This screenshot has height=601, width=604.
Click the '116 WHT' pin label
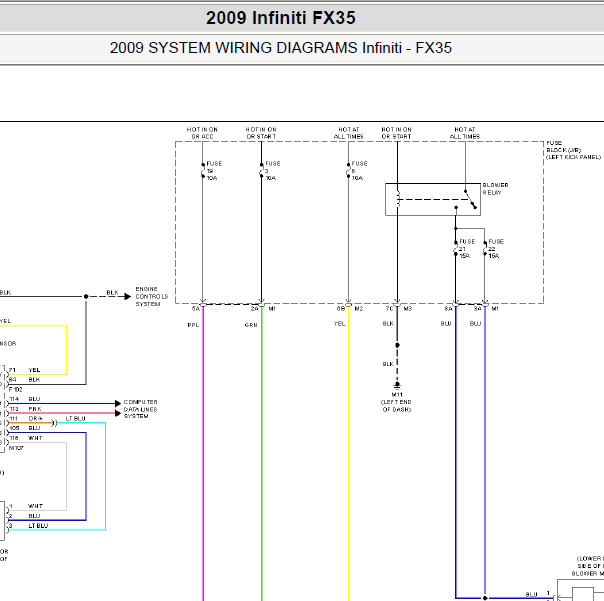pos(25,438)
